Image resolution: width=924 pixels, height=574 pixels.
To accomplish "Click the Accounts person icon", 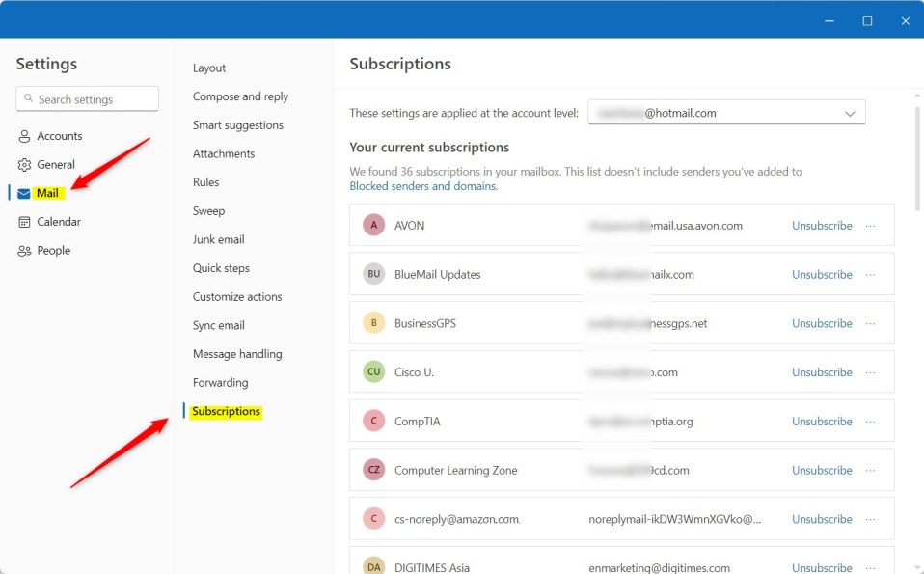I will point(24,136).
